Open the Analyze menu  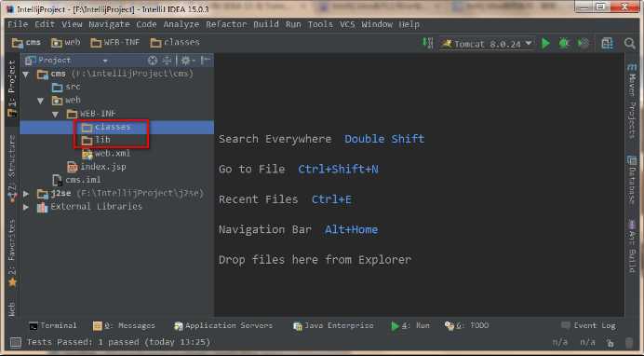(x=181, y=24)
